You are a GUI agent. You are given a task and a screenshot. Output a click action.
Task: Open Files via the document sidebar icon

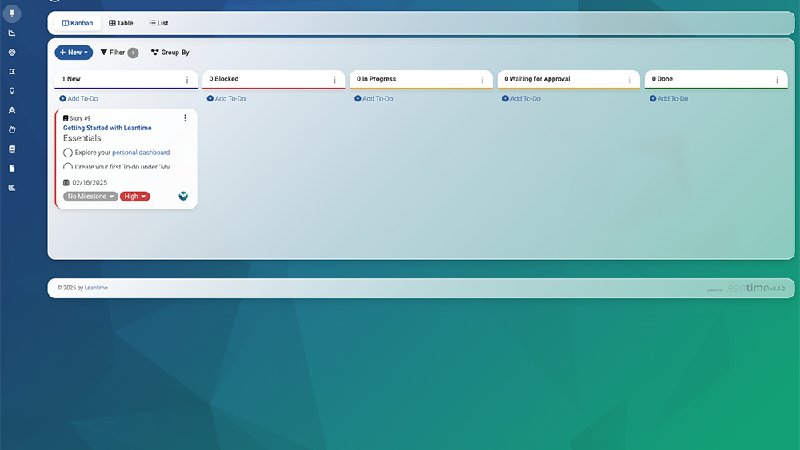point(12,168)
